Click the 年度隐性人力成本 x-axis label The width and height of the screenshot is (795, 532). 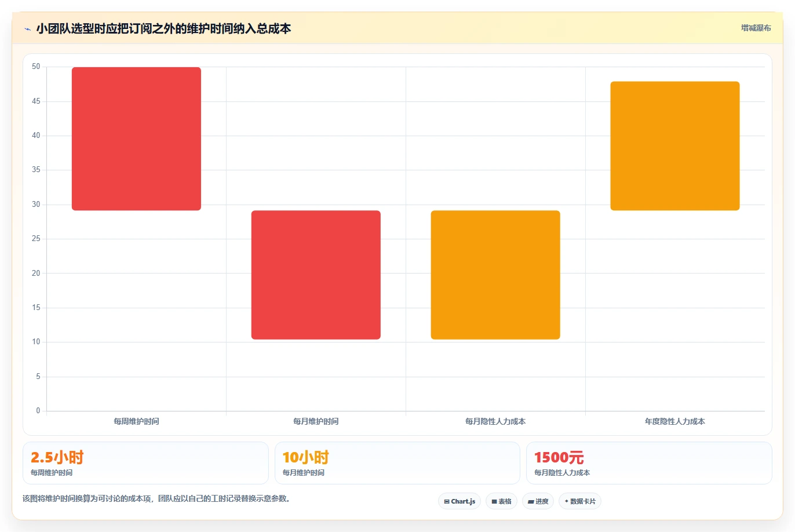click(x=675, y=421)
